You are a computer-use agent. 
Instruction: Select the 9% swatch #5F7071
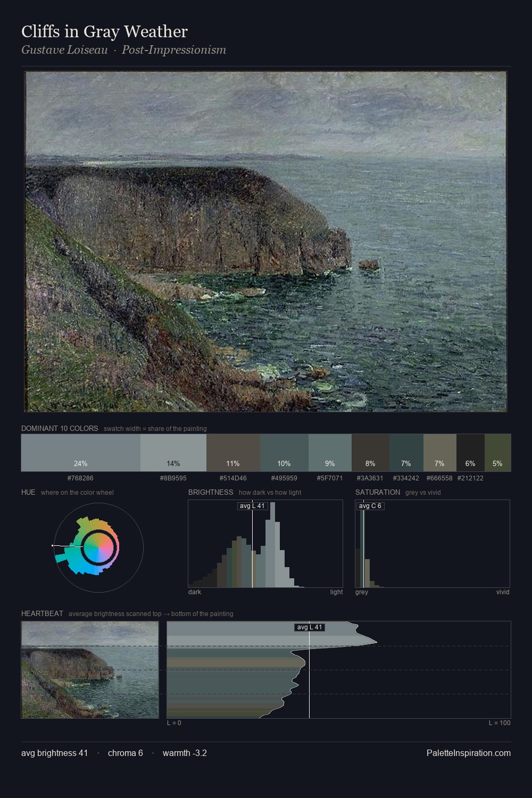coord(330,453)
